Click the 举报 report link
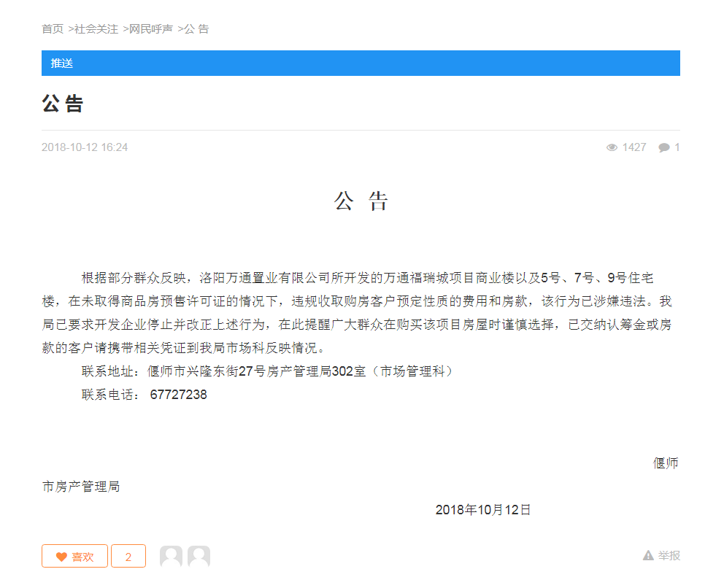Screen dimensions: 724x588 point(669,556)
